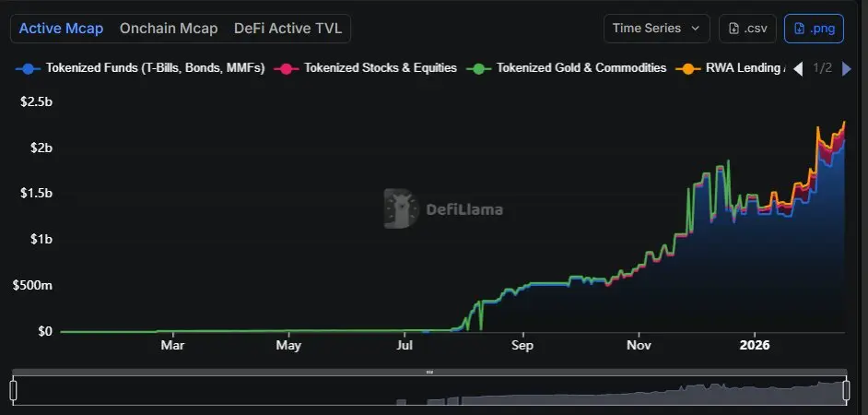Download chart data as .csv
This screenshot has height=415, width=868.
click(x=747, y=29)
